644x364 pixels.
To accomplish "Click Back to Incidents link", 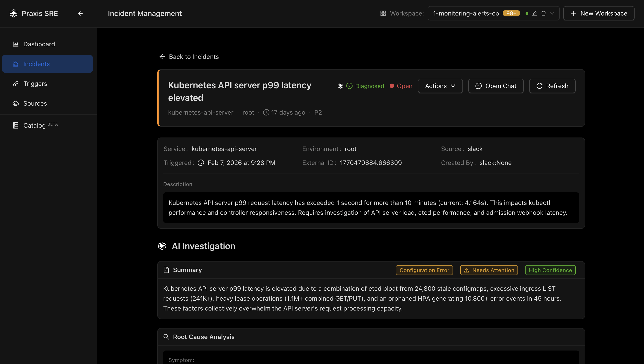I will point(189,57).
